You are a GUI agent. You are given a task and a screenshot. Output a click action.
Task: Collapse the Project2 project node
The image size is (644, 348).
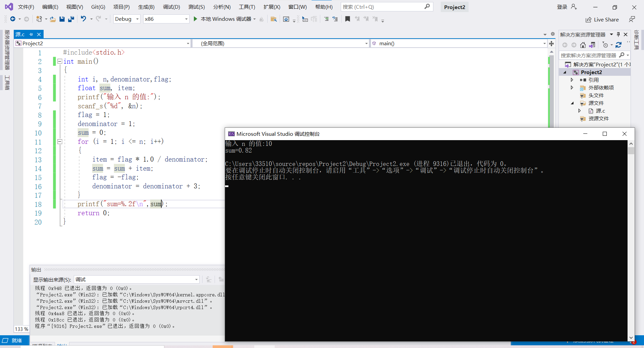coord(565,72)
